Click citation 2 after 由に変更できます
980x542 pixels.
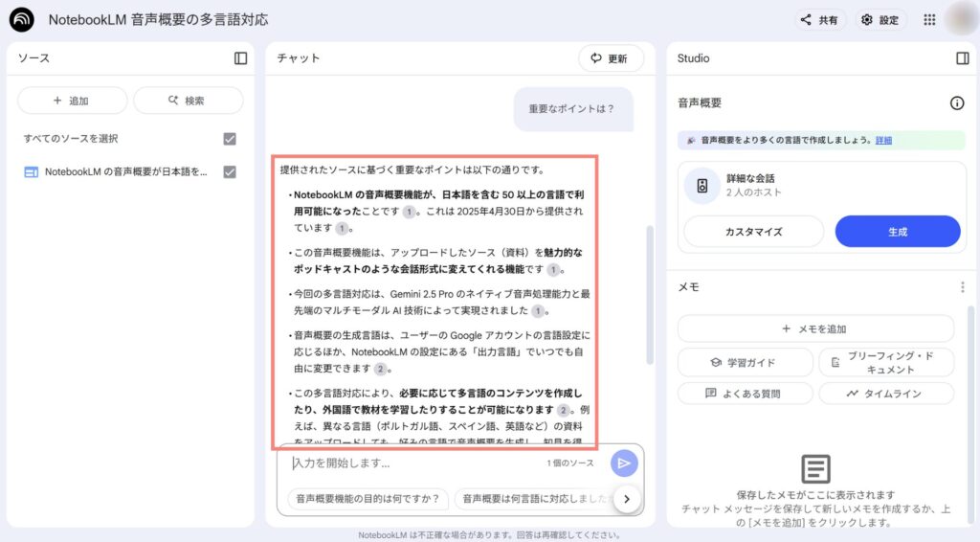tap(380, 369)
